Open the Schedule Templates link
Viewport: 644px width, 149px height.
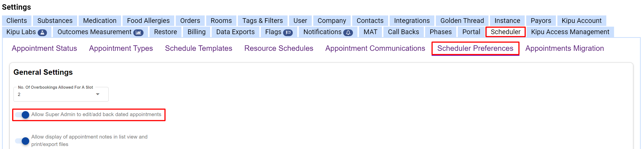(198, 48)
